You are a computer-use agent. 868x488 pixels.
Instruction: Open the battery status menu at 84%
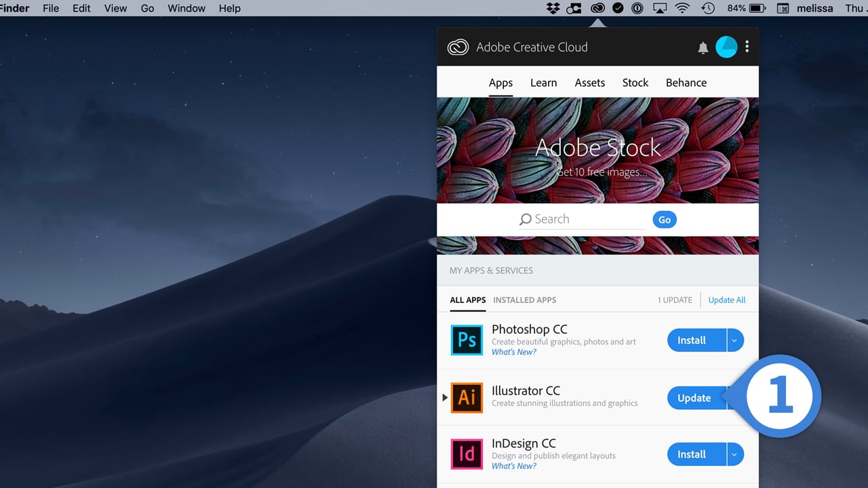747,8
